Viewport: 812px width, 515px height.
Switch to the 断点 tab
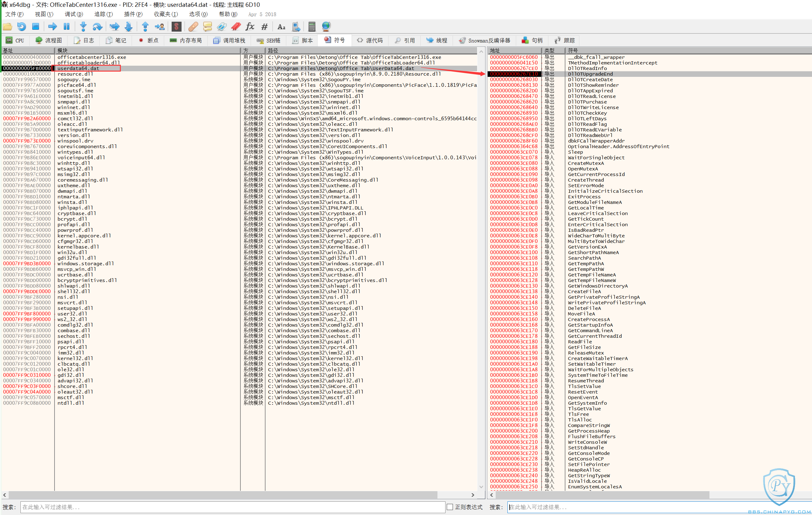[149, 41]
